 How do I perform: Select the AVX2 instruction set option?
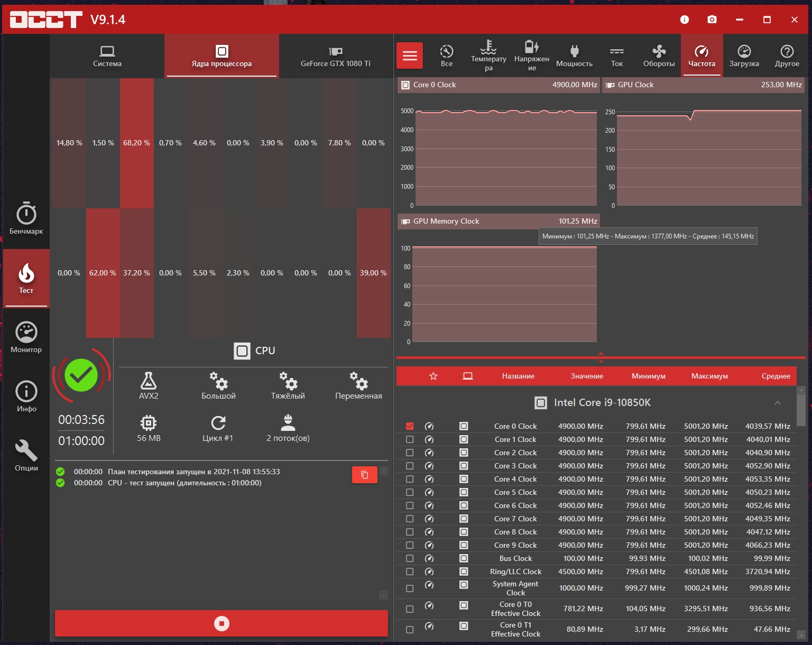[x=149, y=385]
